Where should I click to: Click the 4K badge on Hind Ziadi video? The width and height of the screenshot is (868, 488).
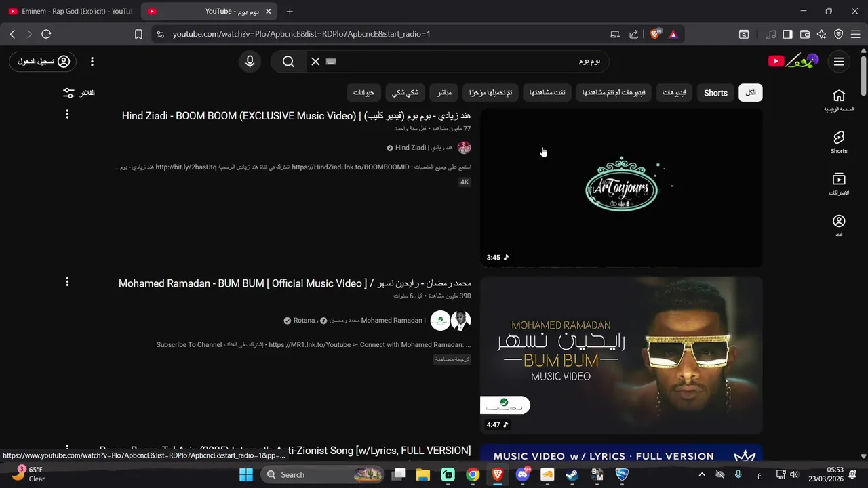[x=465, y=182]
